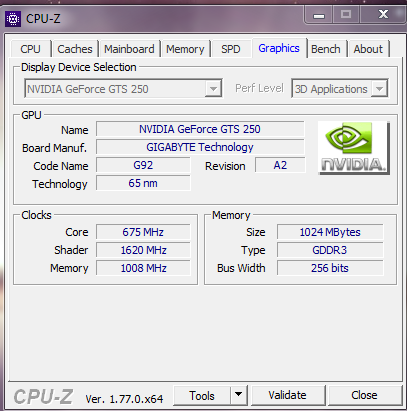This screenshot has height=411, width=407.
Task: Click the Core clock 675 MHz field
Action: (143, 232)
